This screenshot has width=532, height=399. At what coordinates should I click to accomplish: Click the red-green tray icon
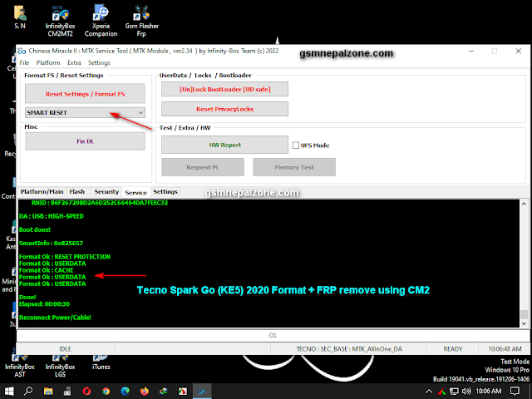(x=441, y=392)
